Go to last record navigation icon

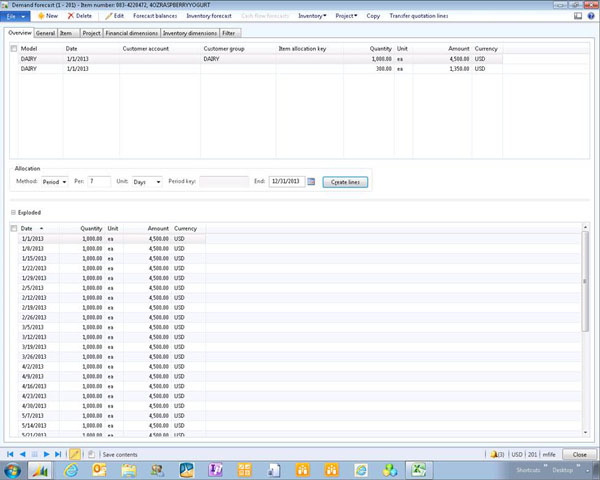[58, 454]
